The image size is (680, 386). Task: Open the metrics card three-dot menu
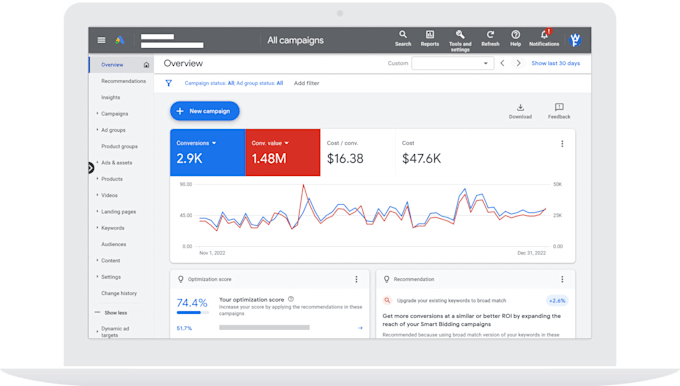point(562,144)
